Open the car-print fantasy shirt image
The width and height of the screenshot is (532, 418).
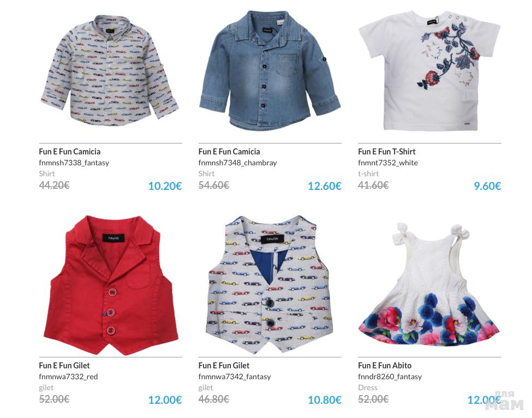tap(110, 70)
